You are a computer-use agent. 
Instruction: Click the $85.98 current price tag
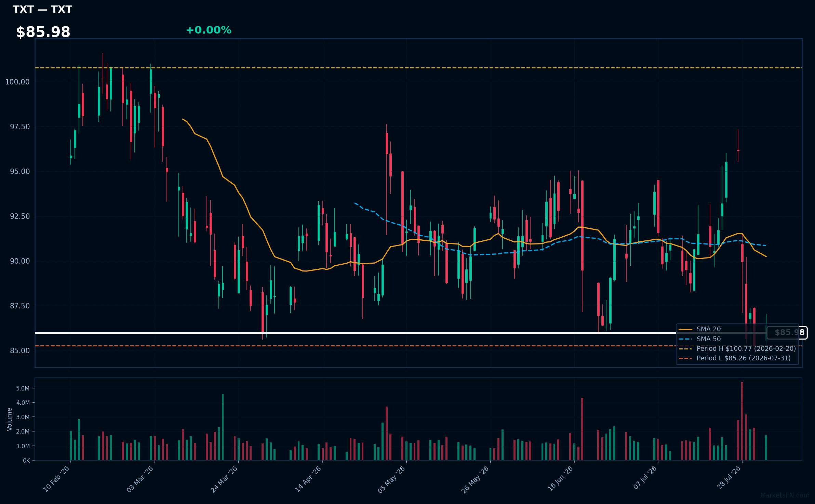pyautogui.click(x=787, y=333)
